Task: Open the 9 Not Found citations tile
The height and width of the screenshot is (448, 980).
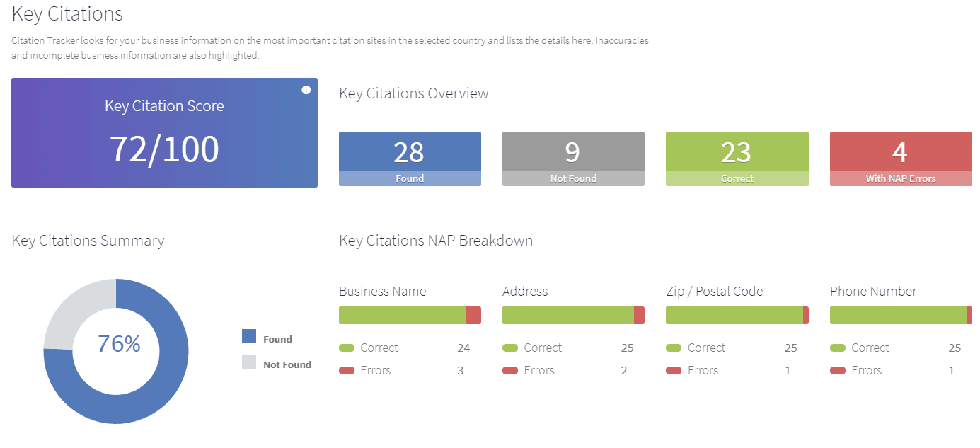Action: 573,159
